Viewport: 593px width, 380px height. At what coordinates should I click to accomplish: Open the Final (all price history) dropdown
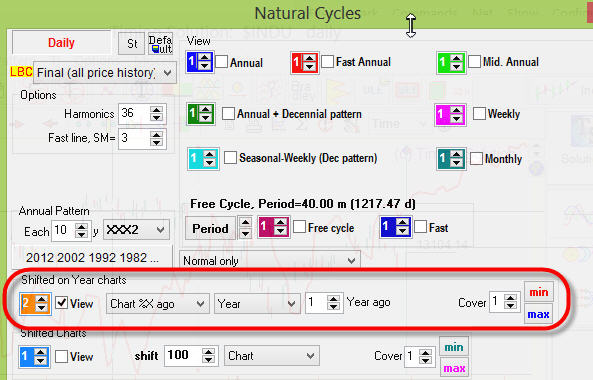(x=105, y=73)
